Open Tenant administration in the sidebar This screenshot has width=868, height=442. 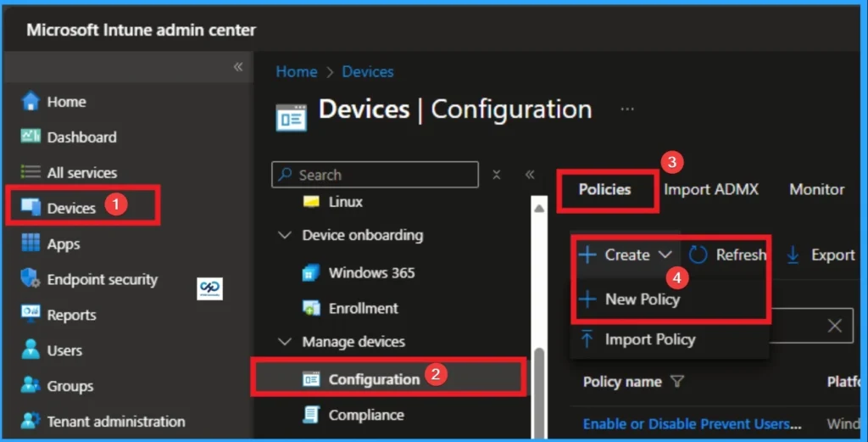pyautogui.click(x=103, y=421)
